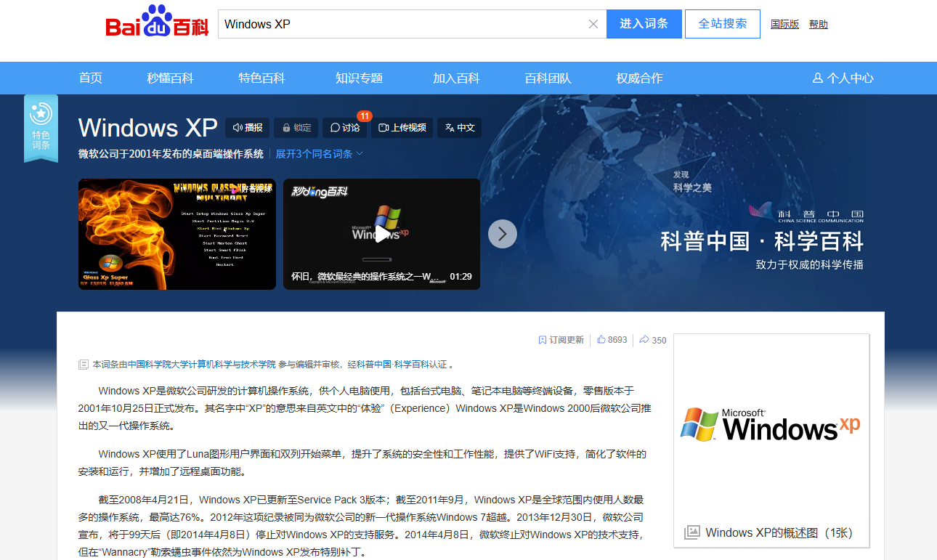Go to 首页 in navigation bar
The width and height of the screenshot is (937, 560).
pyautogui.click(x=91, y=78)
